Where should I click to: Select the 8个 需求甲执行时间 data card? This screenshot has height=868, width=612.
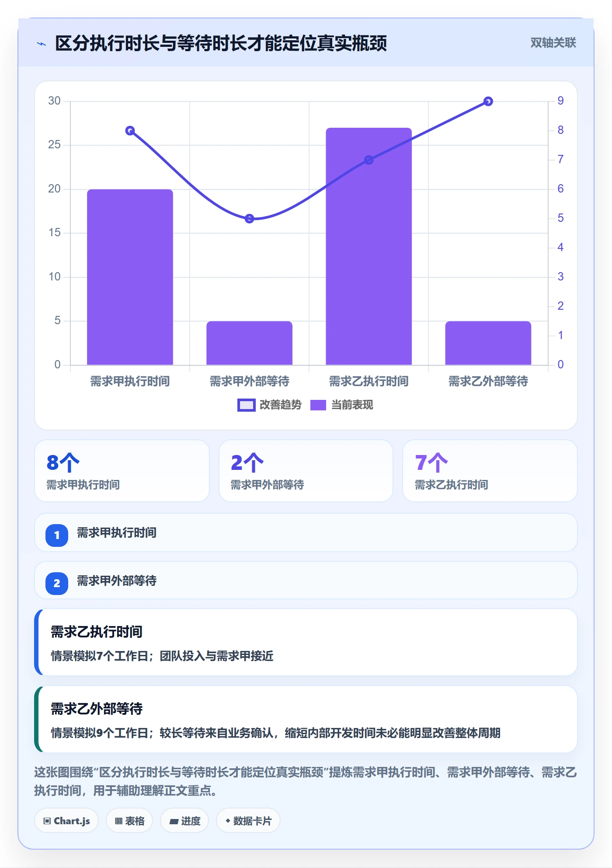tap(122, 471)
